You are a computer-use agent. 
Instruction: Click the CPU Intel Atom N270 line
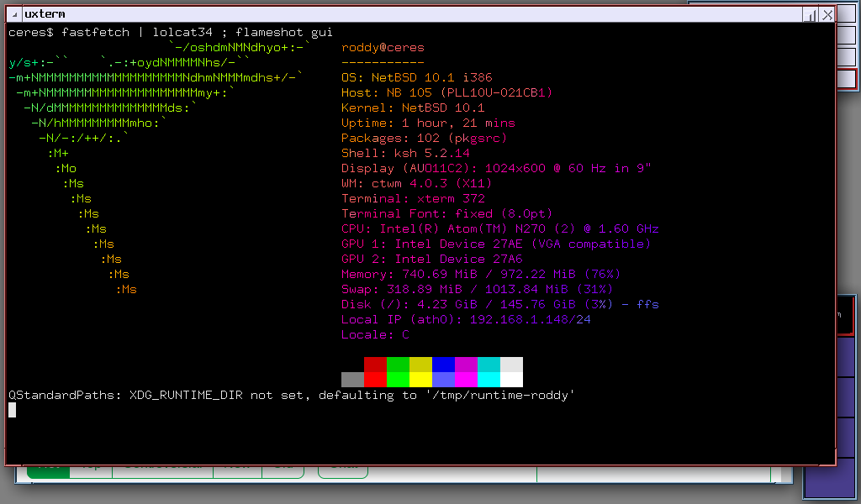[x=500, y=228]
